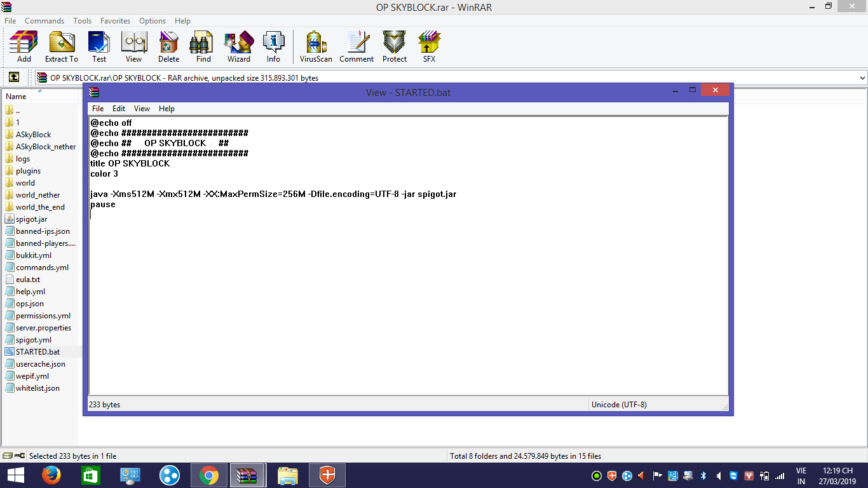Viewport: 868px width, 488px height.
Task: Select the banned-players file entry
Action: [40, 243]
